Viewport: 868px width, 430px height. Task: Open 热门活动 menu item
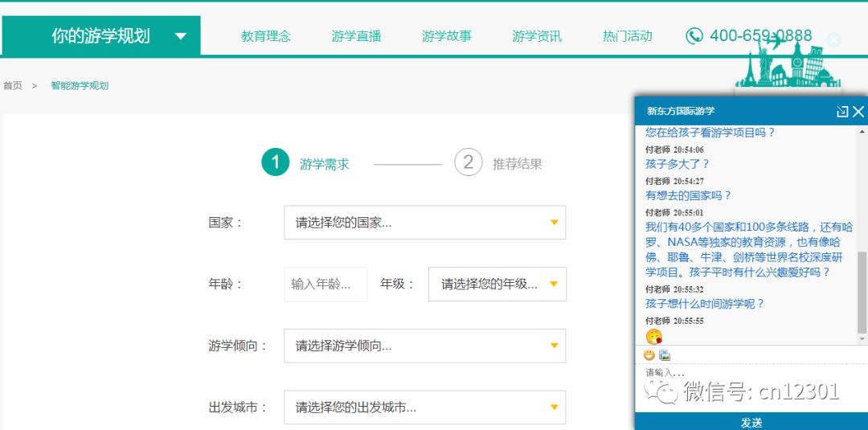coord(627,36)
